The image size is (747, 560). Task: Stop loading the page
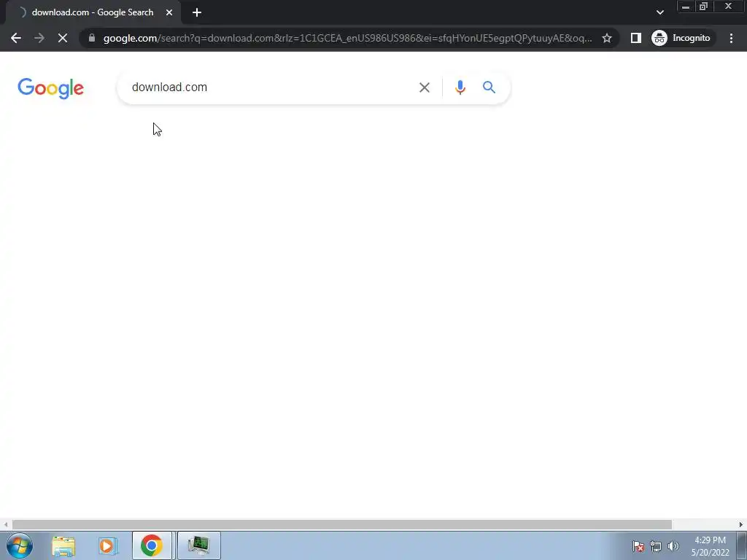point(63,38)
